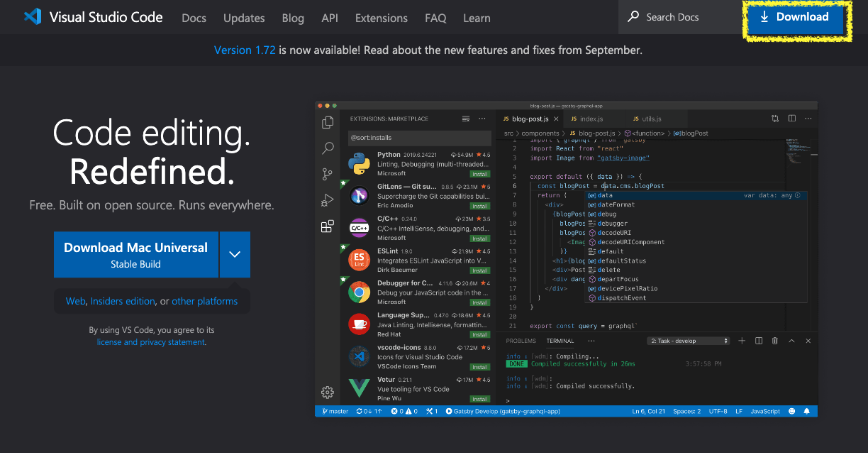Viewport: 868px width, 455px height.
Task: Click the master branch status bar item
Action: (335, 412)
